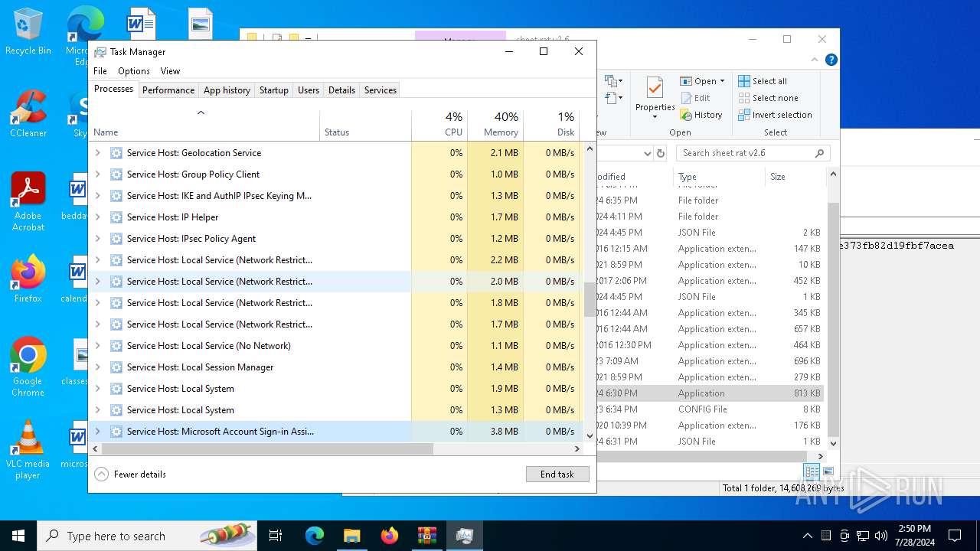Open Firefox from the taskbar
The image size is (980, 551).
(389, 536)
